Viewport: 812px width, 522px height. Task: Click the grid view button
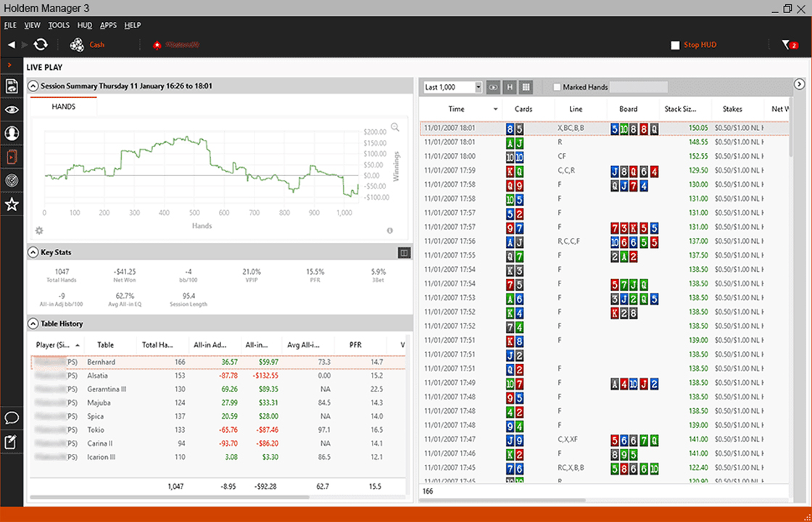click(526, 88)
